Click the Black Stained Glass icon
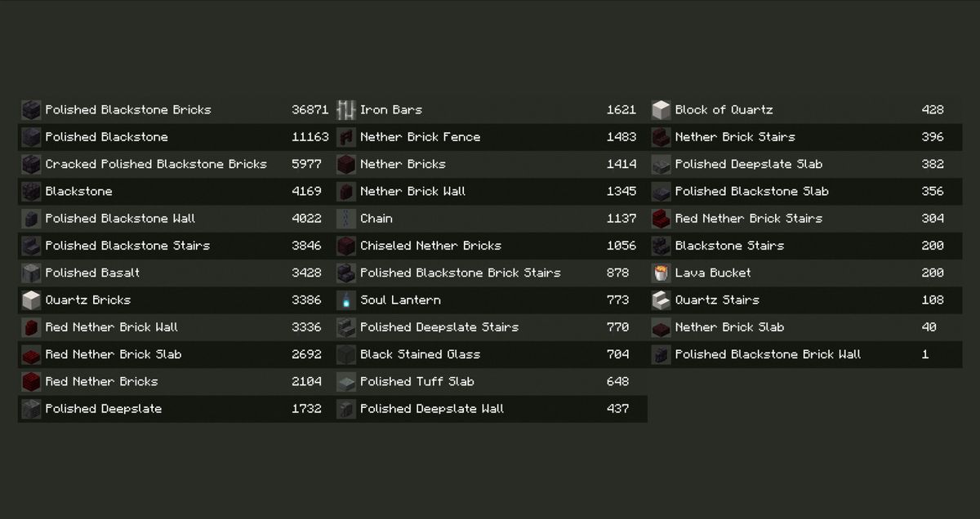The height and width of the screenshot is (519, 980). (x=346, y=355)
